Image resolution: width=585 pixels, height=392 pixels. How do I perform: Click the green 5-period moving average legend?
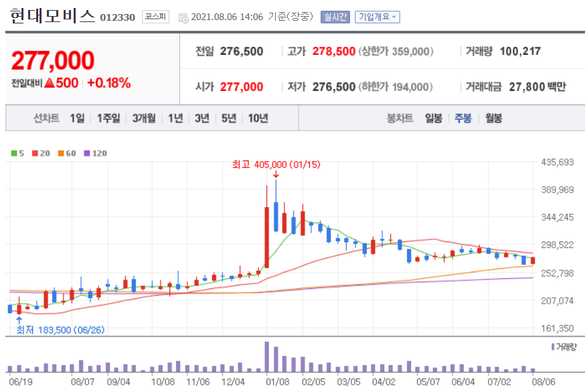[x=17, y=153]
